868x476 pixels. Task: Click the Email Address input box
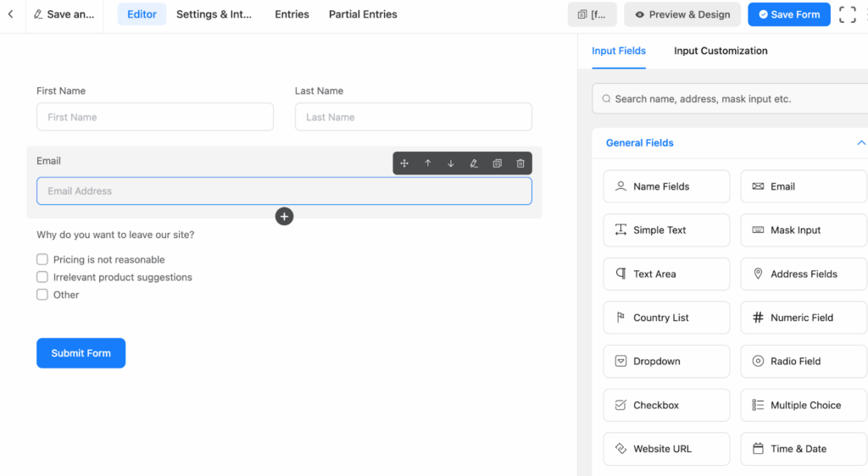284,191
